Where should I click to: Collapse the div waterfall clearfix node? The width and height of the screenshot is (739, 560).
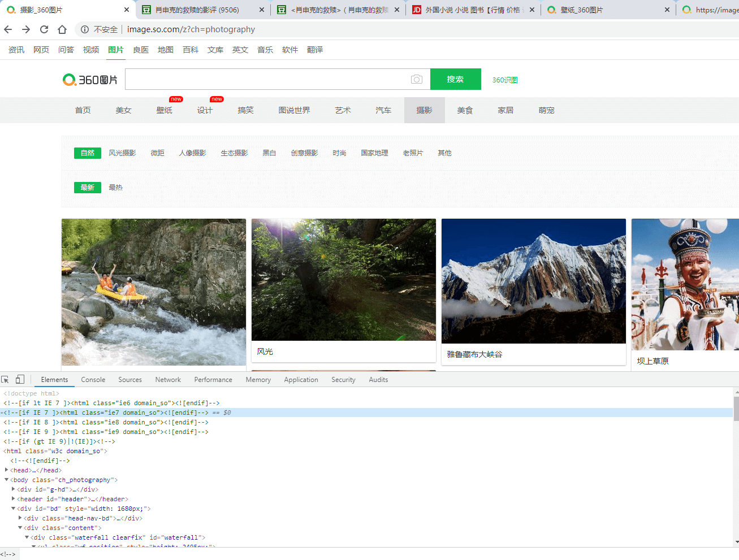(27, 537)
